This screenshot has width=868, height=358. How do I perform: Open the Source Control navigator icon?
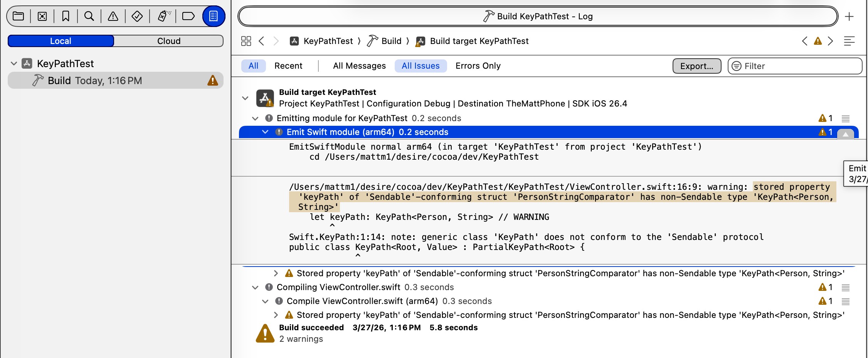point(42,16)
